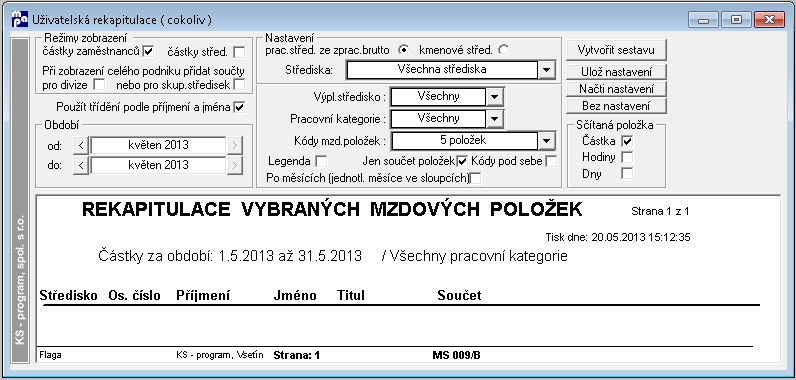Enable the Legenda checkbox
The image size is (796, 380).
tap(321, 162)
